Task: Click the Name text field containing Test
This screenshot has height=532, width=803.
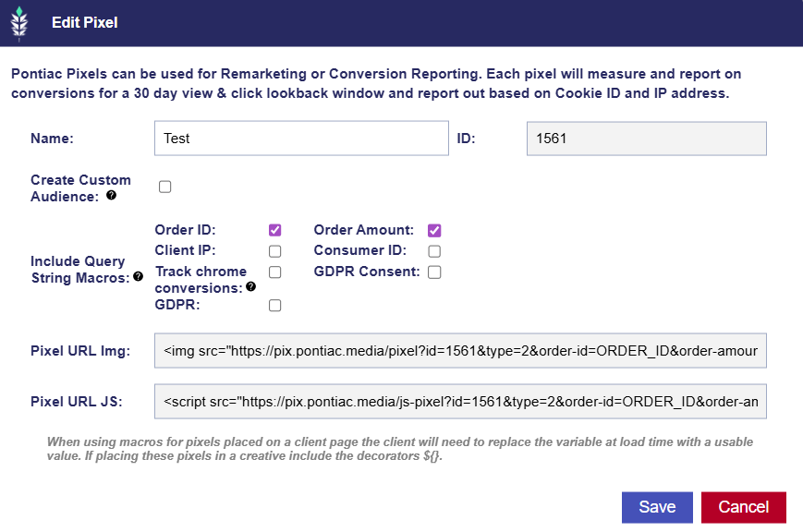Action: [301, 139]
